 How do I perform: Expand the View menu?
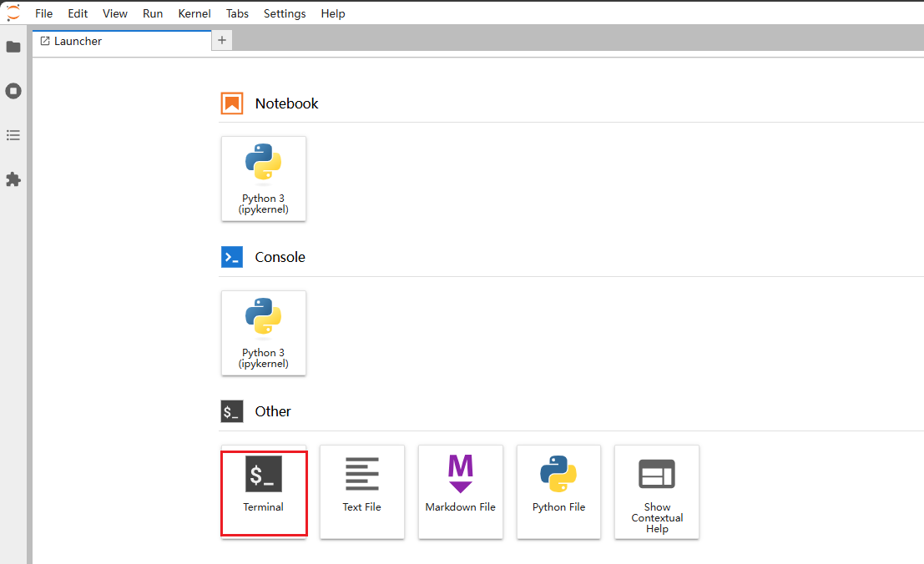point(115,13)
